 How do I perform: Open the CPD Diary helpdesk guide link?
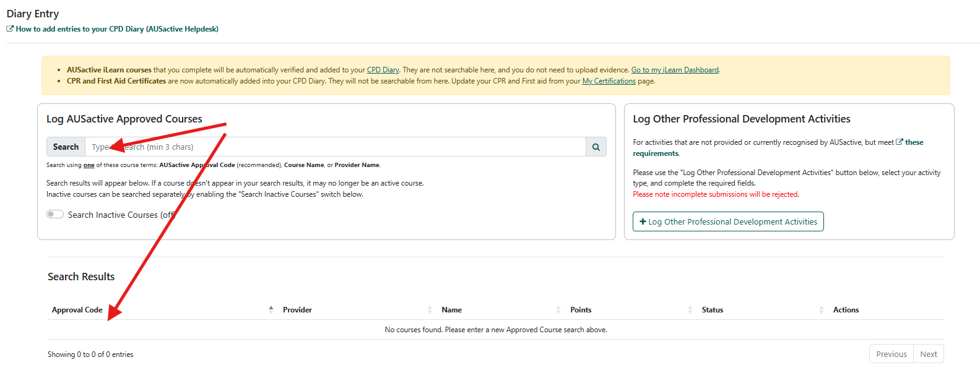[x=112, y=29]
